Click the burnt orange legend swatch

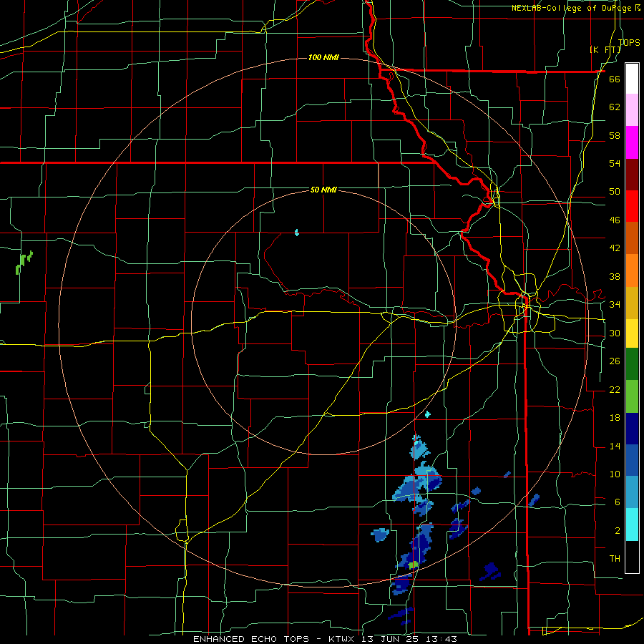click(x=632, y=238)
